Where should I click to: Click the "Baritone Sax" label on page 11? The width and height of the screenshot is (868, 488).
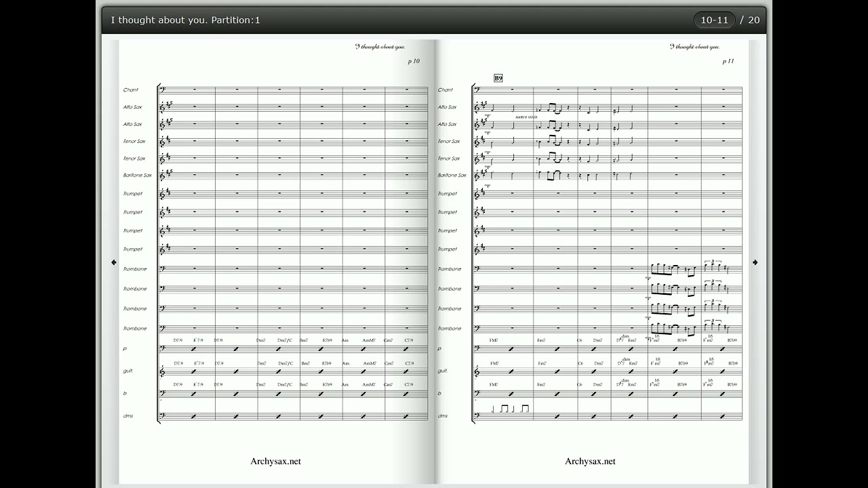pos(452,175)
